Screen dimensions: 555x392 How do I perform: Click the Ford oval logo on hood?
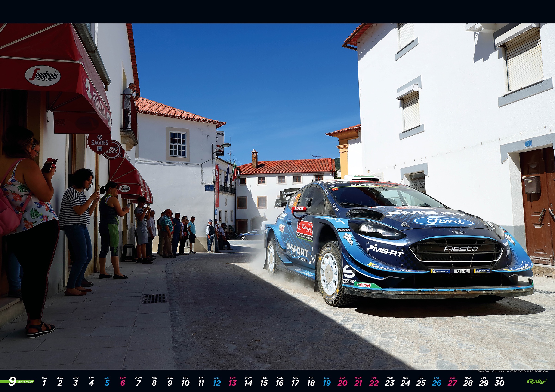point(444,221)
